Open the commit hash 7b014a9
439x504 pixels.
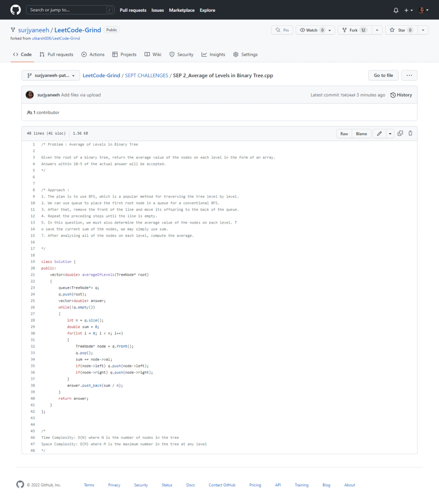click(347, 95)
